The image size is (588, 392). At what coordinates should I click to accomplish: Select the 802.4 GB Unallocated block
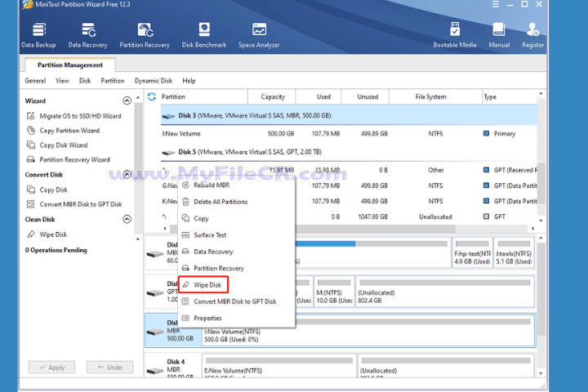445,292
